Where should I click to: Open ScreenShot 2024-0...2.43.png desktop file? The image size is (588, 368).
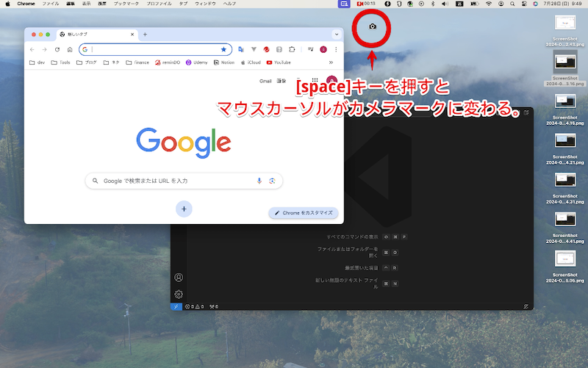click(564, 31)
